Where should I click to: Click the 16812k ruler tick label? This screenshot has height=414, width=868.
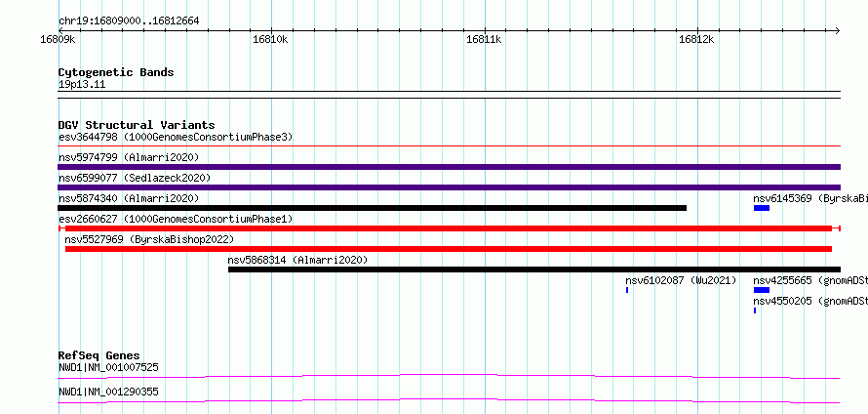pos(696,39)
